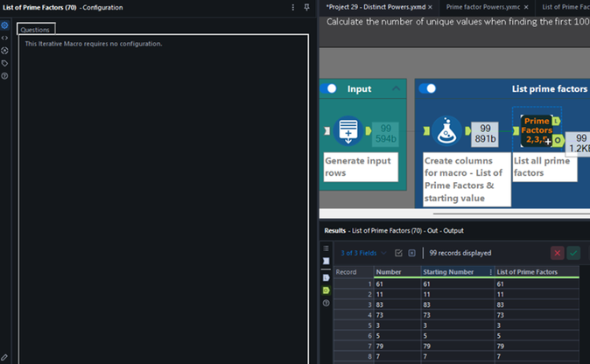Click the pencil icon at the sidebar bottom
590x364 pixels.
click(x=4, y=357)
